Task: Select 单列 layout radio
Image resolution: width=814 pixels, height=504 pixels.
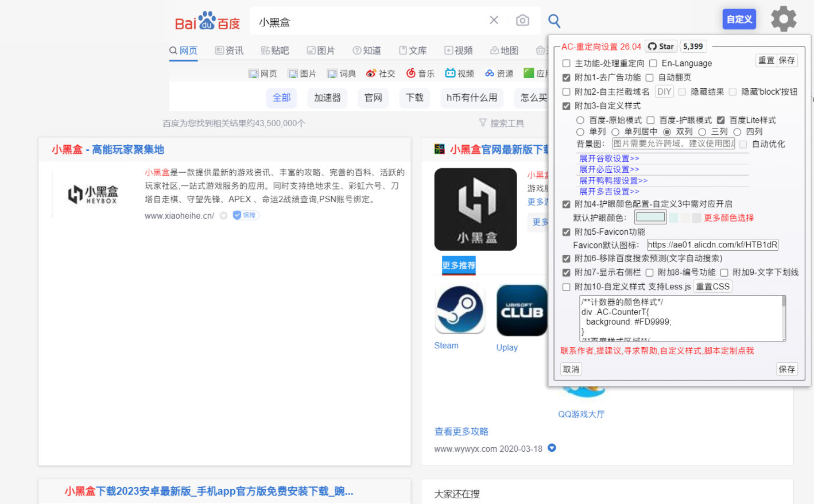Action: [x=580, y=132]
